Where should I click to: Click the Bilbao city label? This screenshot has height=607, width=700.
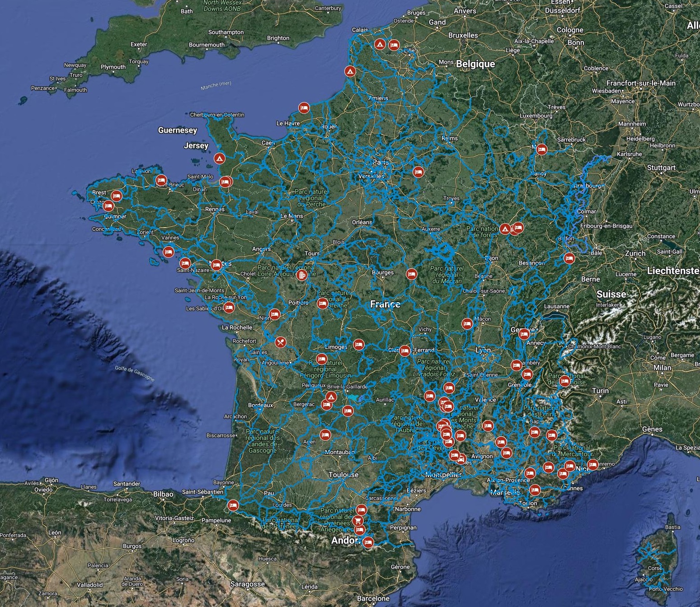pyautogui.click(x=163, y=494)
